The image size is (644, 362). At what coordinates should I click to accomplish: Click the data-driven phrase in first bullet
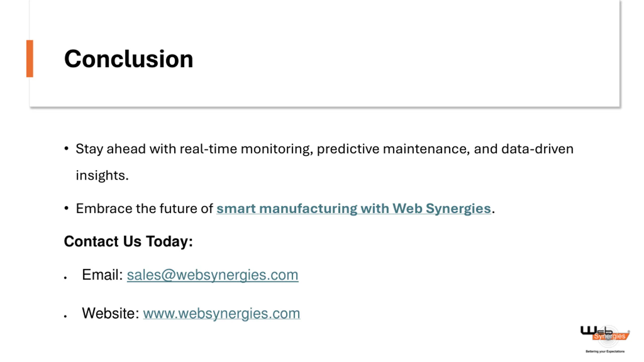pyautogui.click(x=537, y=149)
